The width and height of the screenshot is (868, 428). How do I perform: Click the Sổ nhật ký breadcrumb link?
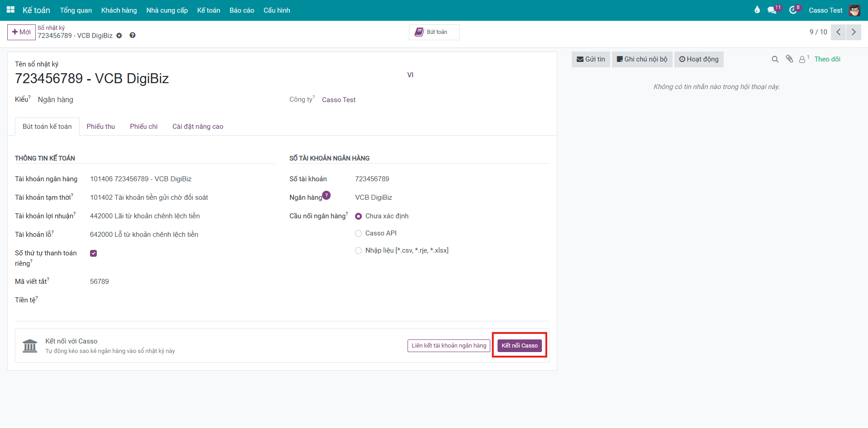pos(51,28)
